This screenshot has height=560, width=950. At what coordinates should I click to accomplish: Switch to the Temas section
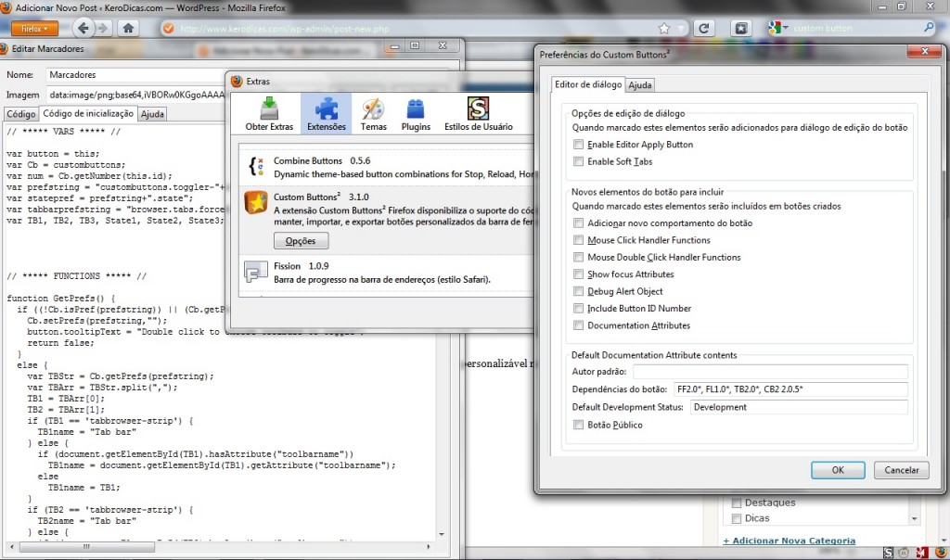click(x=373, y=114)
